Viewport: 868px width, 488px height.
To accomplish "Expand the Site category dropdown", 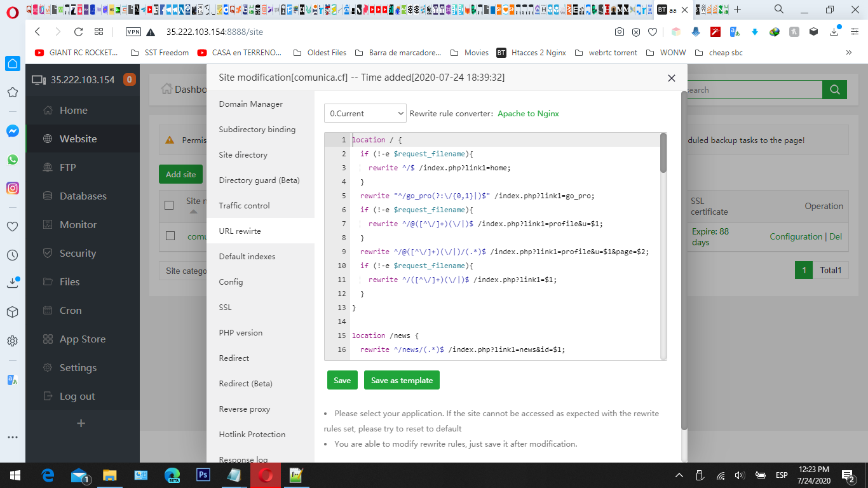I will coord(183,271).
